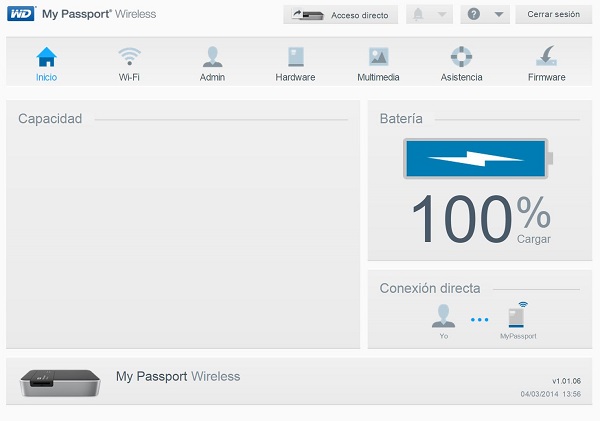Click the Cerrar sesión button
600x421 pixels.
tap(554, 14)
